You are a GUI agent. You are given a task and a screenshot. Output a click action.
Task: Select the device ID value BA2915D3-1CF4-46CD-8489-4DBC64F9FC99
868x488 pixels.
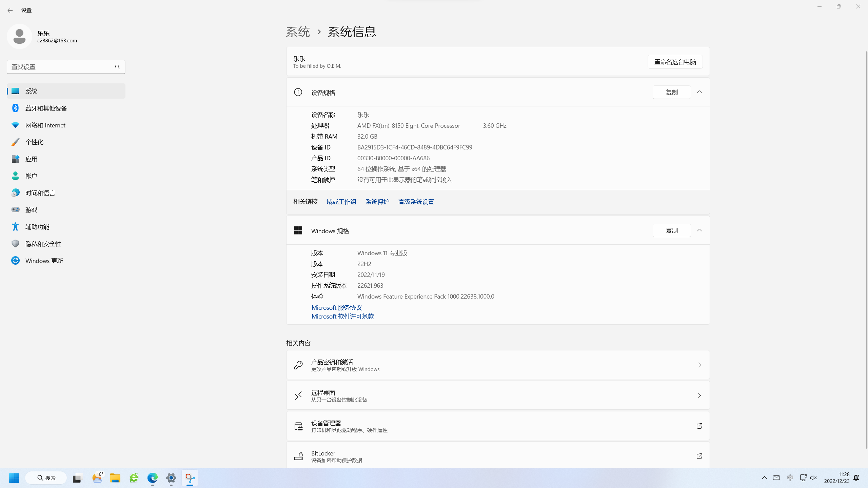pyautogui.click(x=415, y=147)
